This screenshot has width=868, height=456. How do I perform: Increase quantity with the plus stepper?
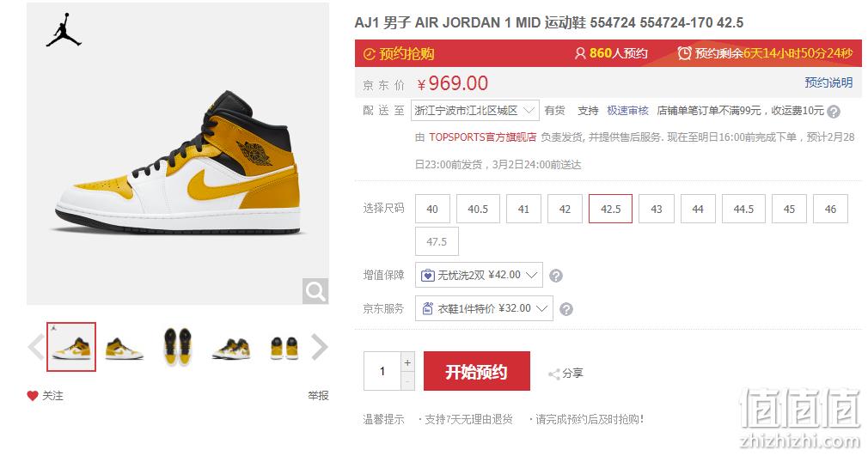tap(407, 363)
